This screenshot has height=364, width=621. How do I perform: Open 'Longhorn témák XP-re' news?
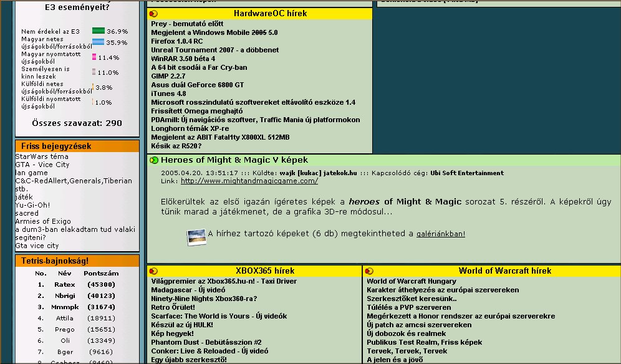coord(190,128)
